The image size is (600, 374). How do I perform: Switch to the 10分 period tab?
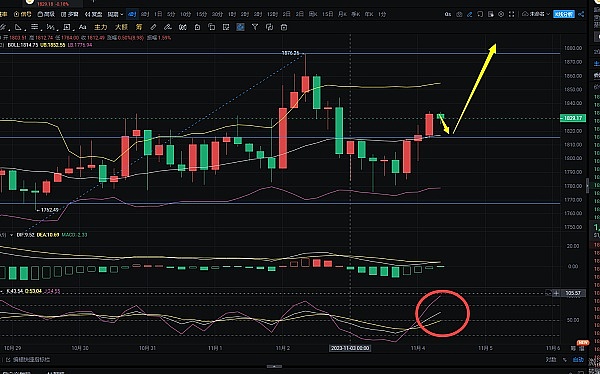(x=186, y=14)
